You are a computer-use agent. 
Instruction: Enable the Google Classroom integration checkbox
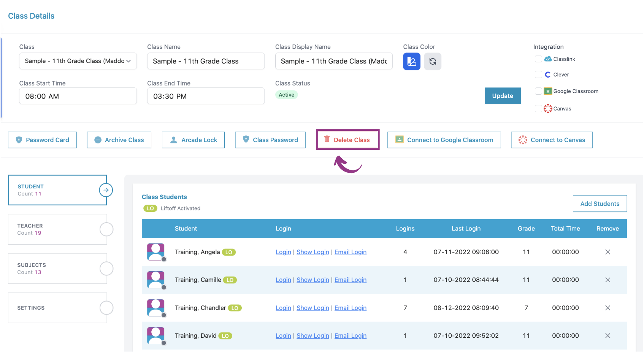point(538,91)
